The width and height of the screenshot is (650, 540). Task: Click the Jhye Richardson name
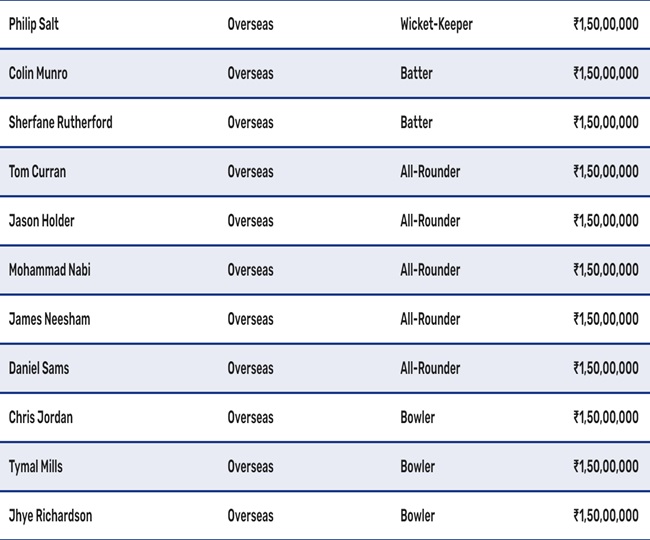50,516
